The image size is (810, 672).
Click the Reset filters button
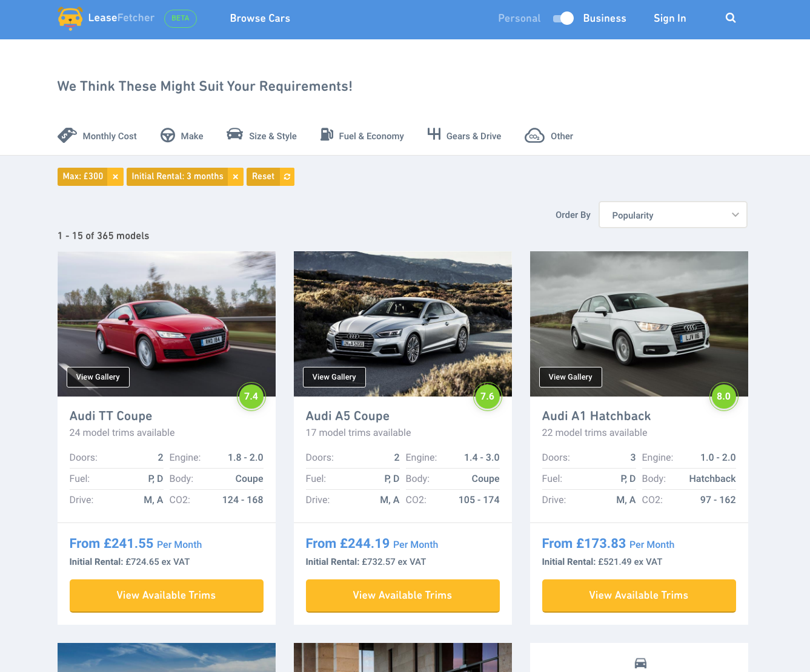(x=270, y=177)
